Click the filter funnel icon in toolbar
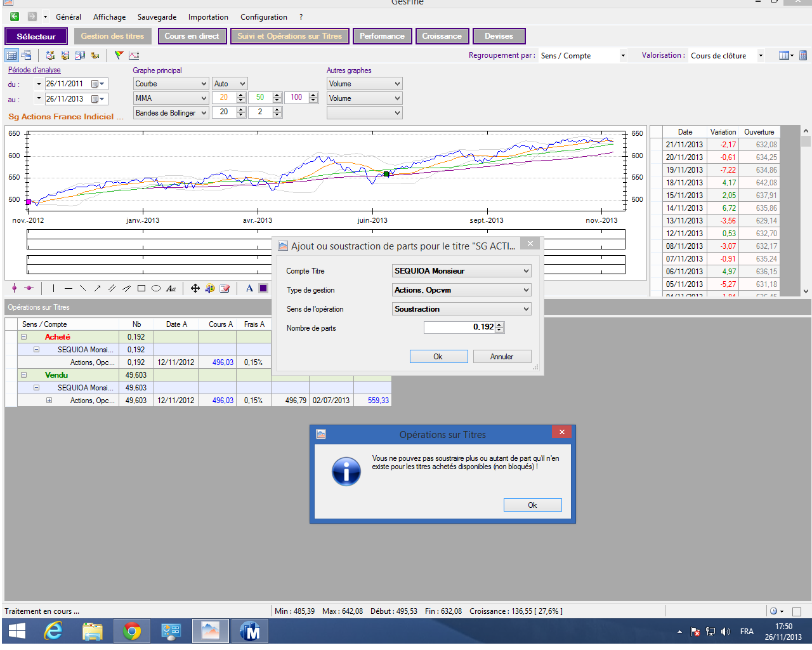812x650 pixels. point(119,55)
